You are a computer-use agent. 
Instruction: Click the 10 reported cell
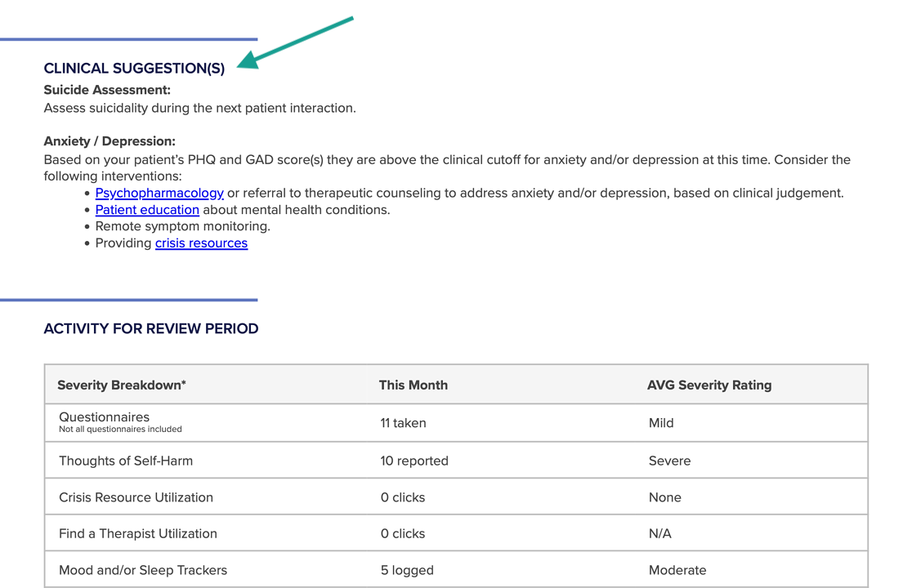[x=414, y=461]
